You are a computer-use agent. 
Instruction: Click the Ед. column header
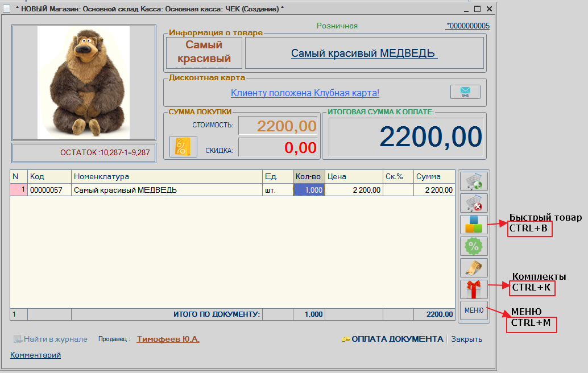[x=278, y=177]
